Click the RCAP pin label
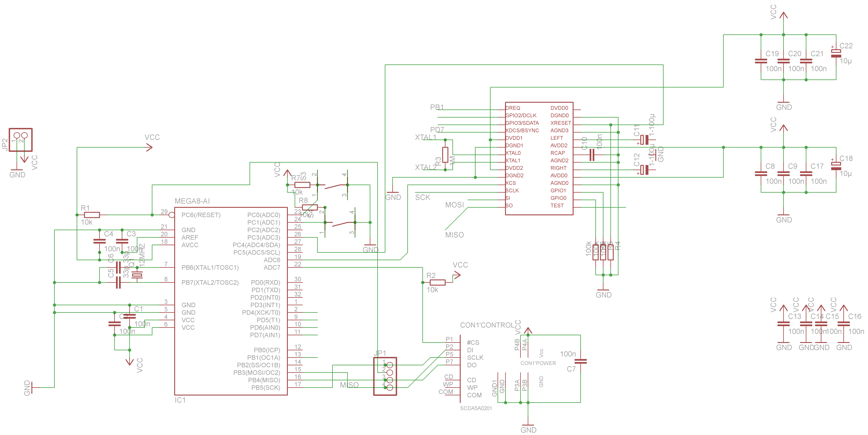The height and width of the screenshot is (435, 868). 558,153
